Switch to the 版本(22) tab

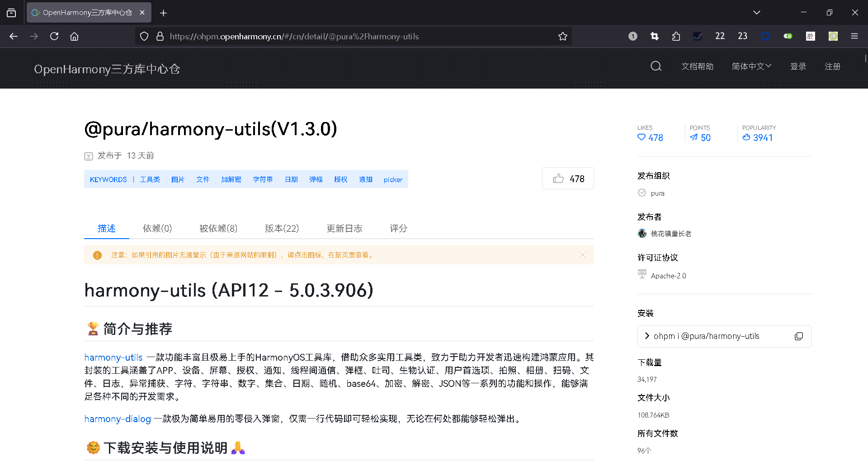coord(282,229)
